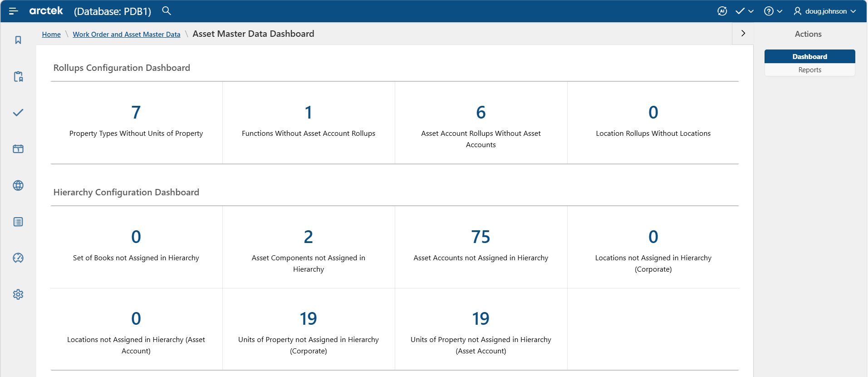The width and height of the screenshot is (868, 377).
Task: Go to the Home breadcrumb link
Action: click(51, 34)
